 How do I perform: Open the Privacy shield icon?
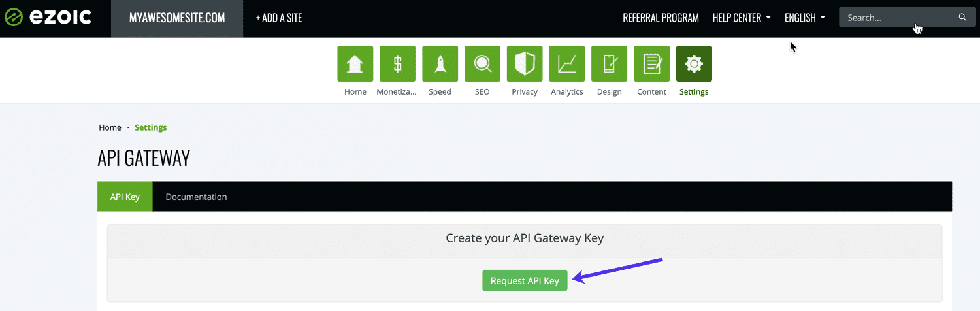click(x=525, y=64)
